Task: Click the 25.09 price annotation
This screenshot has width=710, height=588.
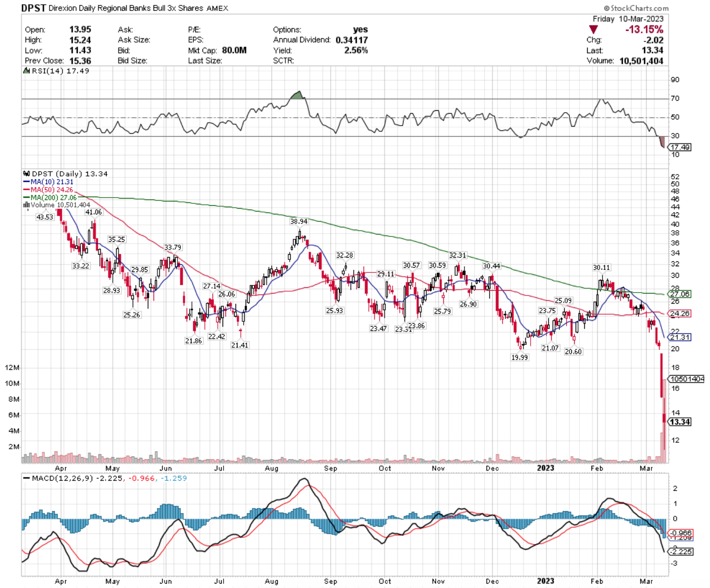Action: pyautogui.click(x=563, y=301)
